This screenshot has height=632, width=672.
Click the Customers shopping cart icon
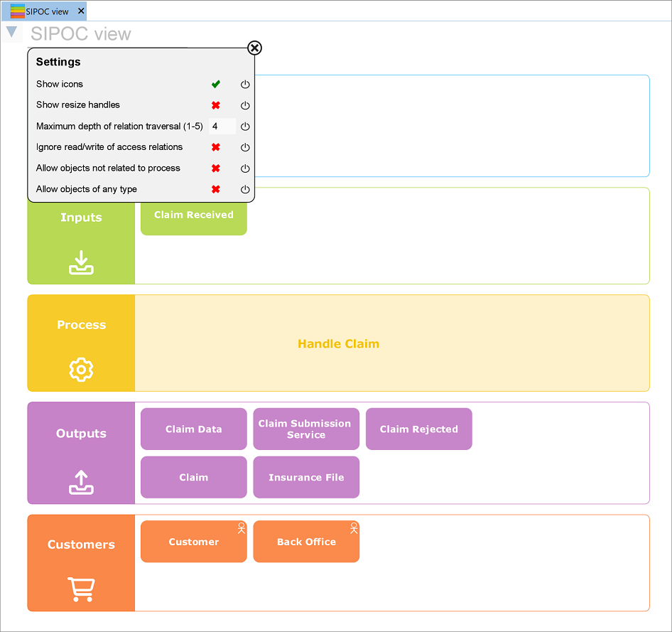click(81, 589)
